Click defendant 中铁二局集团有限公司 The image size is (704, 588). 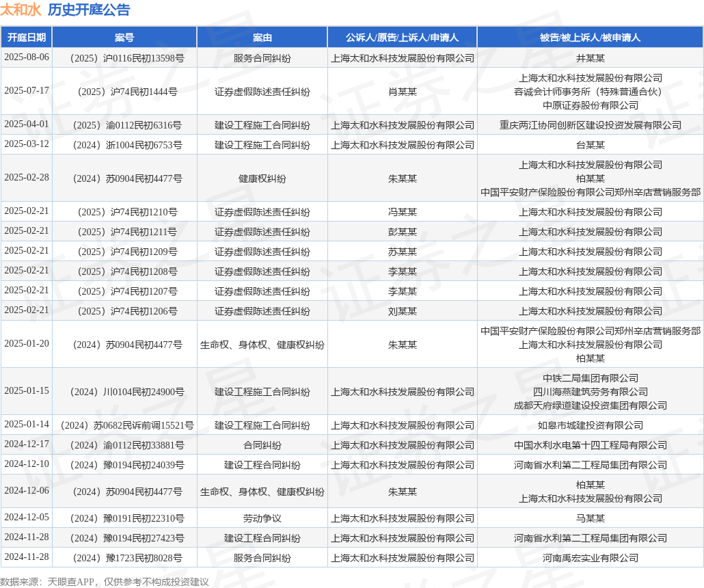point(591,378)
